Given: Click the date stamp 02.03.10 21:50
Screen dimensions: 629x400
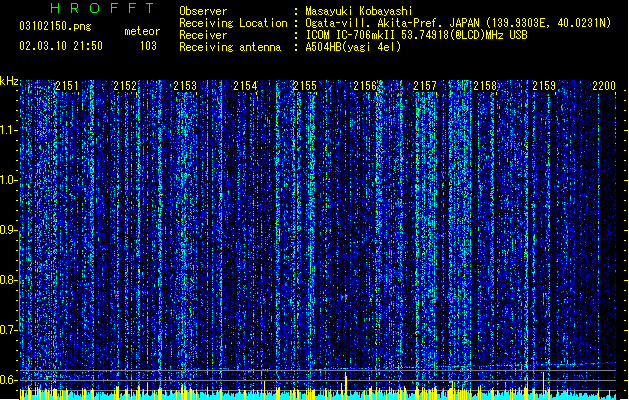Looking at the screenshot, I should click(61, 46).
